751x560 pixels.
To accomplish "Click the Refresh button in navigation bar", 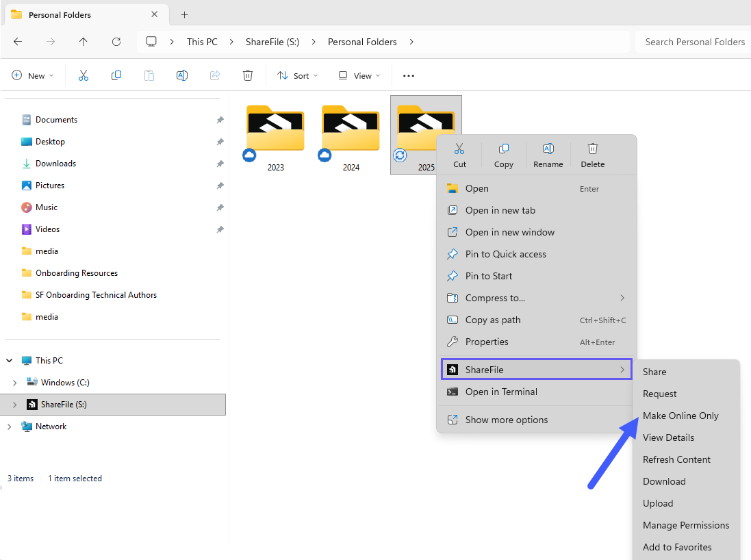I will [116, 42].
